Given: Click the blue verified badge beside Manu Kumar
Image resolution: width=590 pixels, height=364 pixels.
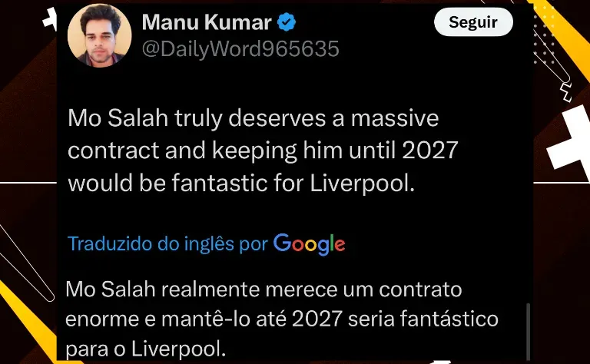Looking at the screenshot, I should (x=287, y=22).
